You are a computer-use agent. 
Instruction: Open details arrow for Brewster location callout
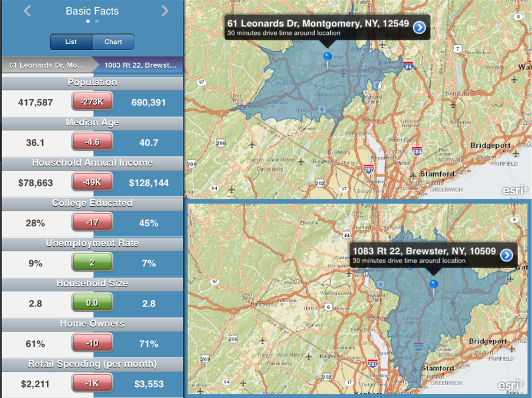point(506,255)
